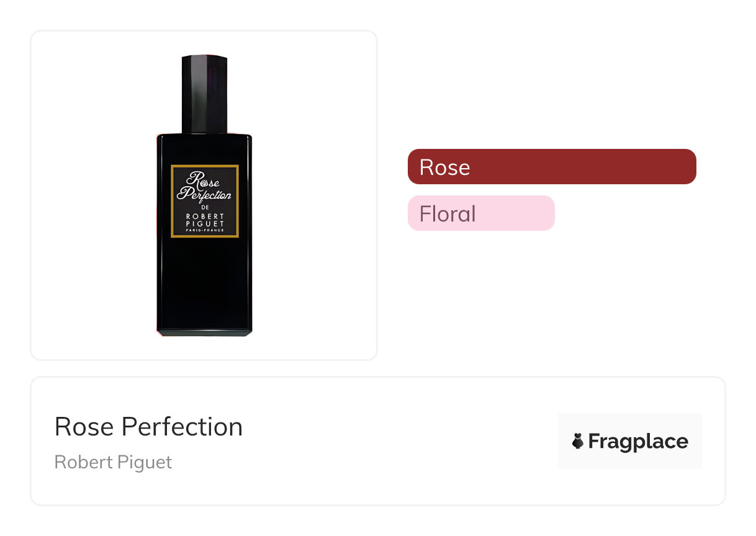
Task: Click the black cap of the perfume bottle
Action: coord(204,94)
